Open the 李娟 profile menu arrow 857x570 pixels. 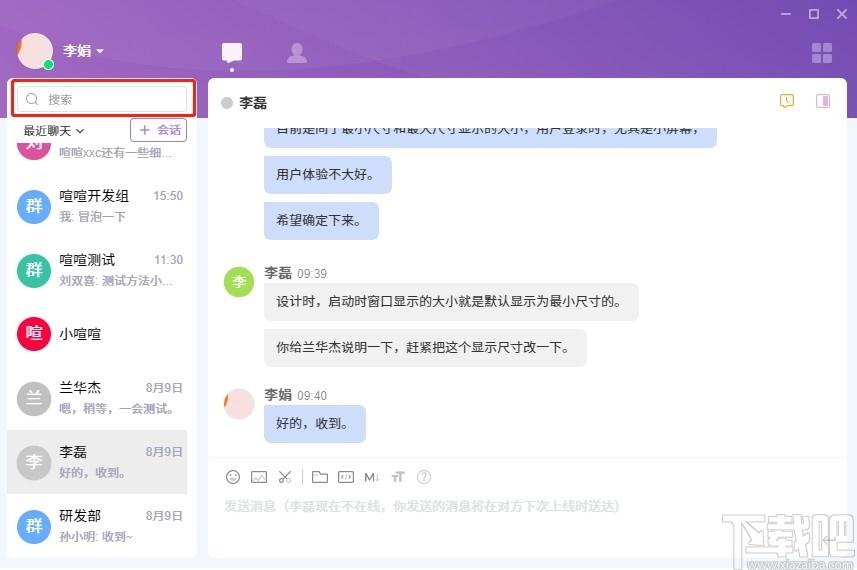[x=100, y=51]
